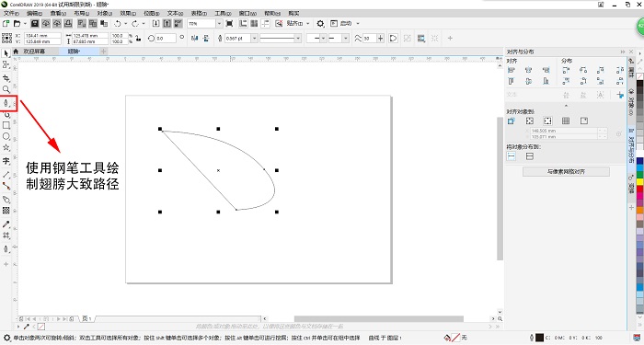Select the Ellipse tool in toolbox
Viewport: 644px width, 345px height.
(x=6, y=136)
